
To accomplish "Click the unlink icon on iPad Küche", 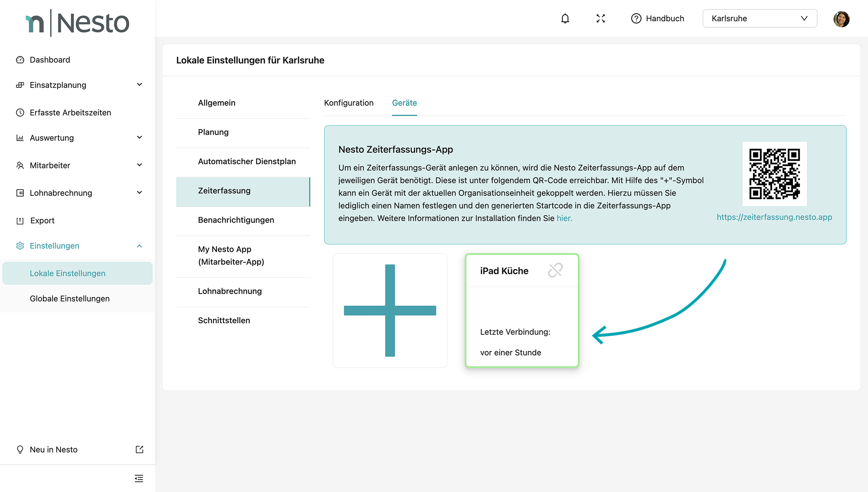I will [x=555, y=270].
